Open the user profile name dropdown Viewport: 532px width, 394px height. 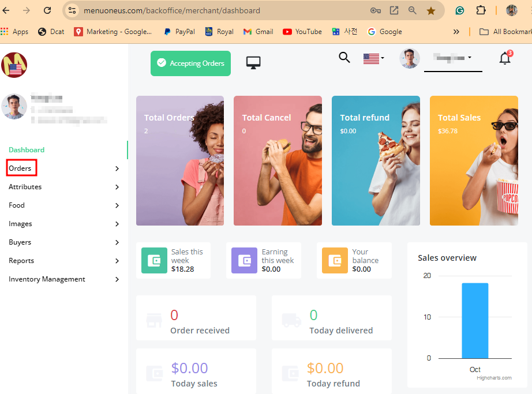[x=452, y=58]
